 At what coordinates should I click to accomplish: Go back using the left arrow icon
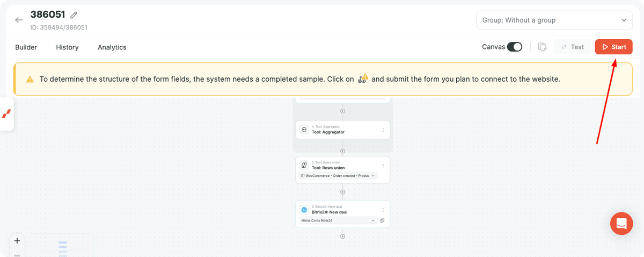[x=19, y=20]
